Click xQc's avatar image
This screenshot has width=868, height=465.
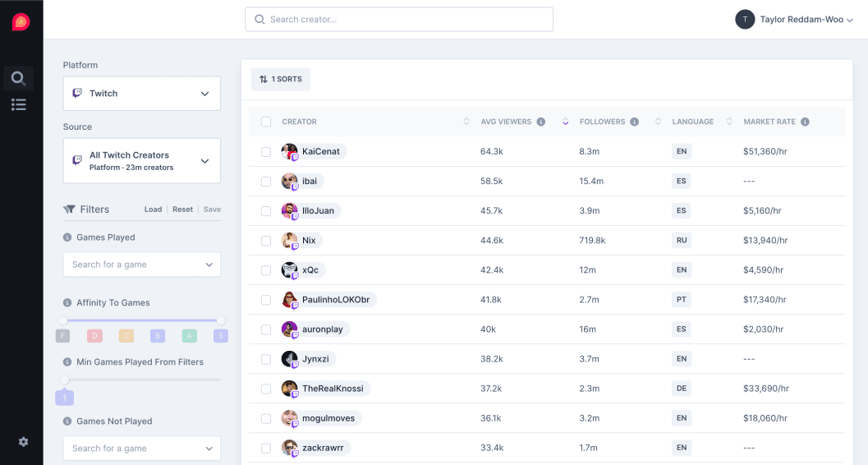pyautogui.click(x=290, y=269)
